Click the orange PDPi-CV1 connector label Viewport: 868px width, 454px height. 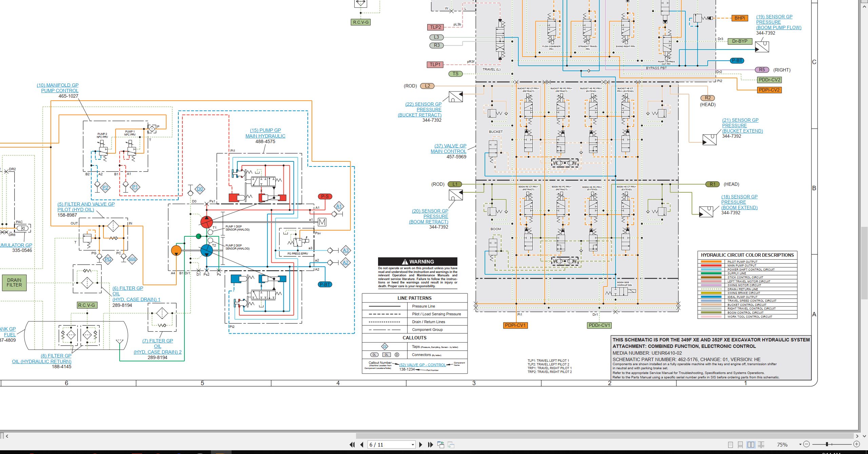pyautogui.click(x=515, y=325)
